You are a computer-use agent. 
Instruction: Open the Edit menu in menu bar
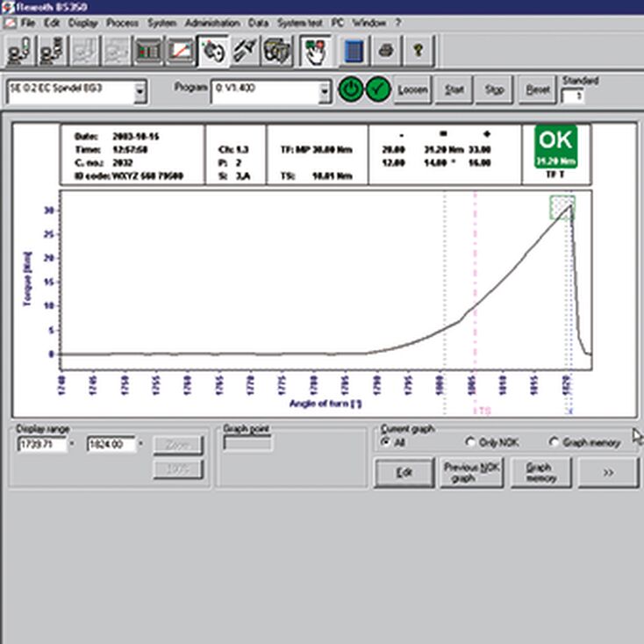click(52, 23)
